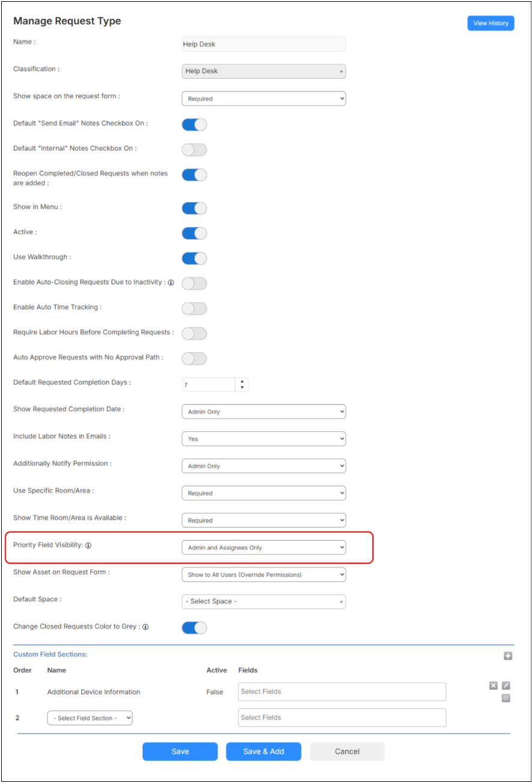Click Select Fields box for Additional Device Information

[x=342, y=692]
